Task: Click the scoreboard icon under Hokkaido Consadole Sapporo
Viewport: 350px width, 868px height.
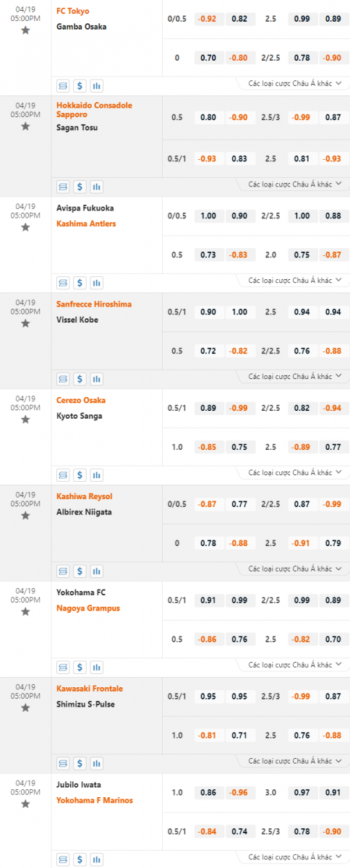Action: [63, 187]
